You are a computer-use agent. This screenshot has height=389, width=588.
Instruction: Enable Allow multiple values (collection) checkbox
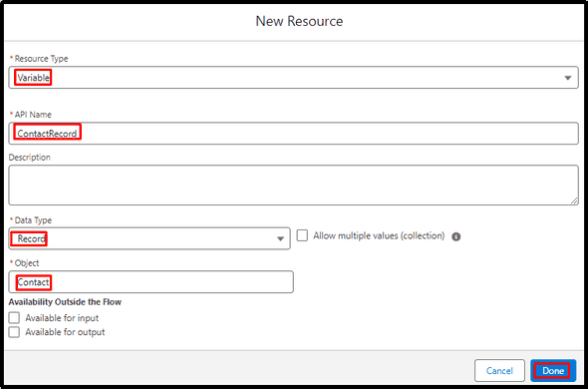tap(302, 235)
